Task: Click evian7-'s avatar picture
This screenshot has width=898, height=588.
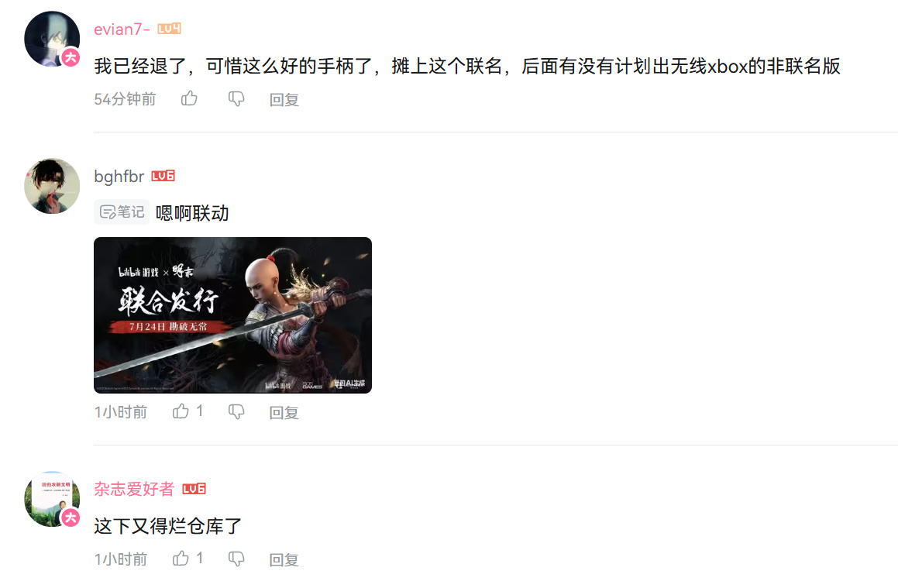Action: tap(52, 39)
